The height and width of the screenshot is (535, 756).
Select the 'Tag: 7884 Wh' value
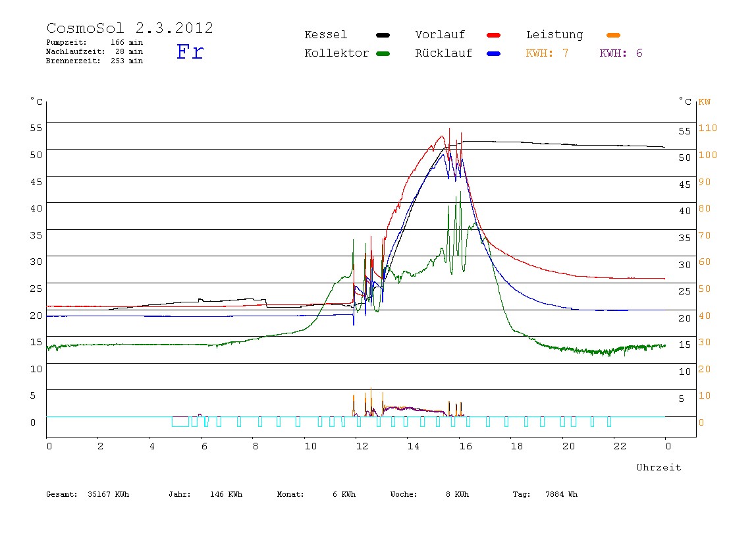pyautogui.click(x=545, y=494)
